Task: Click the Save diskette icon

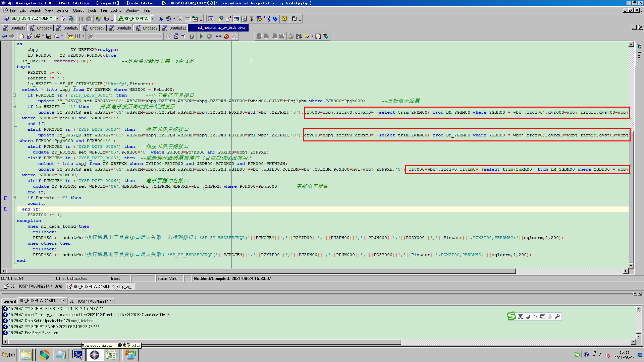Action: pos(49,36)
